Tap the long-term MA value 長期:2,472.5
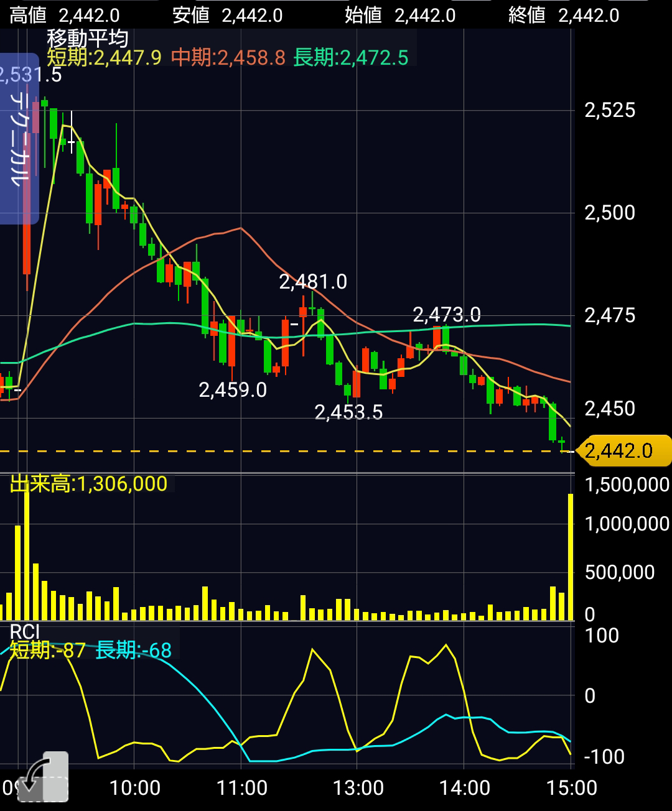Screen dimensions: 672x811 click(x=351, y=58)
